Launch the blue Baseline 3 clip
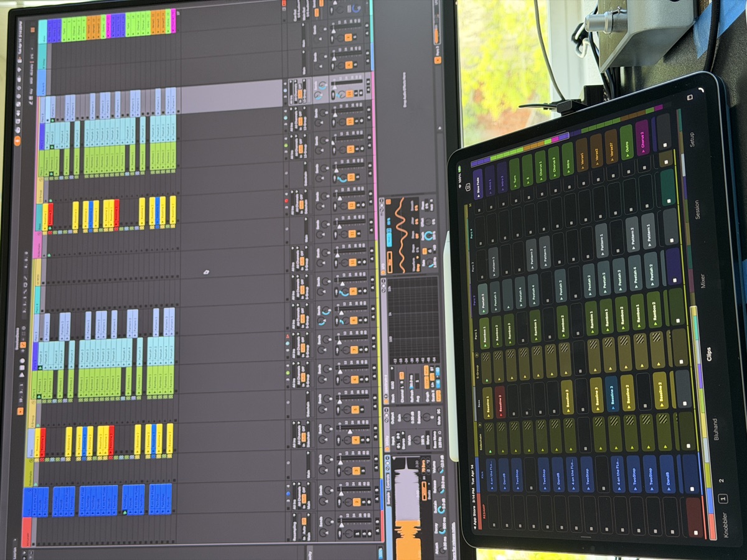 point(611,395)
